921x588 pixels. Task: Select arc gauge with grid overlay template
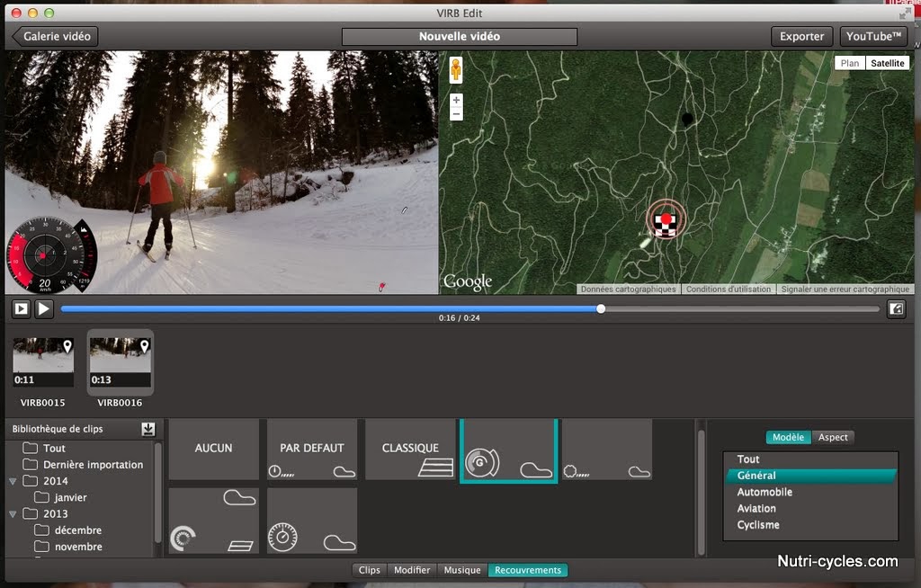[x=214, y=521]
